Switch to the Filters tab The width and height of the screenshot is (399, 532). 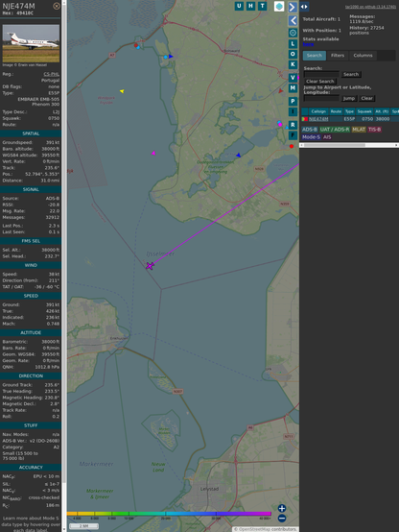338,56
